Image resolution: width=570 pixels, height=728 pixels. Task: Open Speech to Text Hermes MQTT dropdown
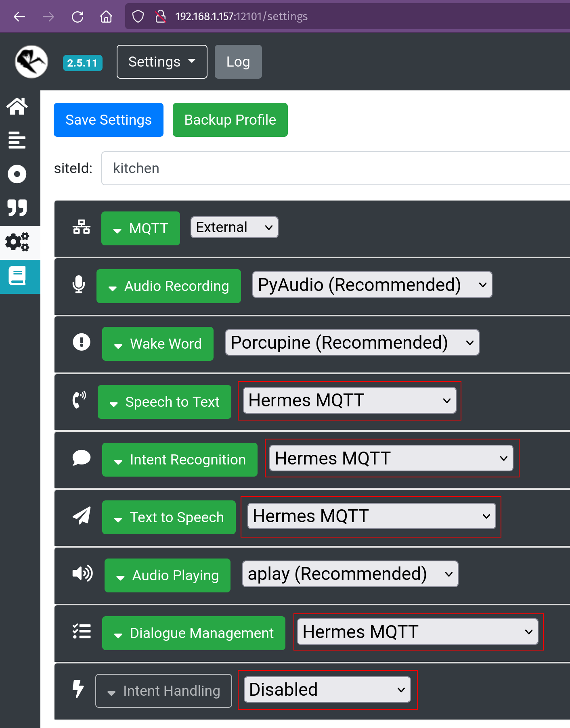click(x=350, y=400)
